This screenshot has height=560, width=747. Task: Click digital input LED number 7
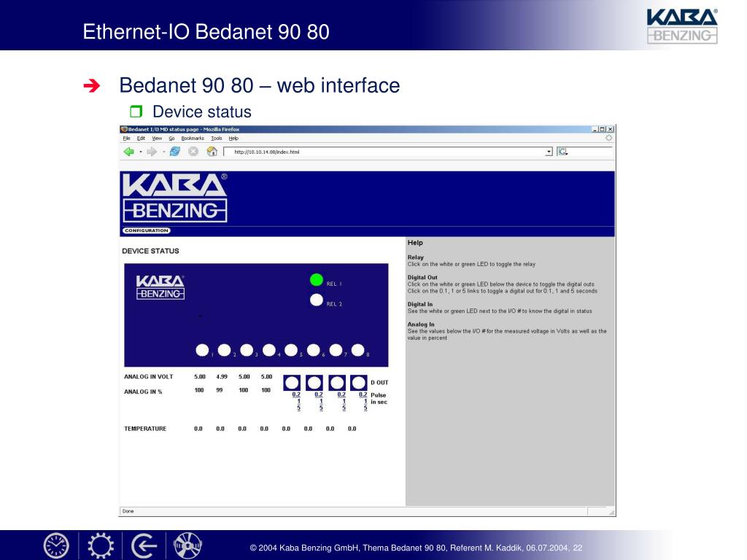[x=336, y=350]
